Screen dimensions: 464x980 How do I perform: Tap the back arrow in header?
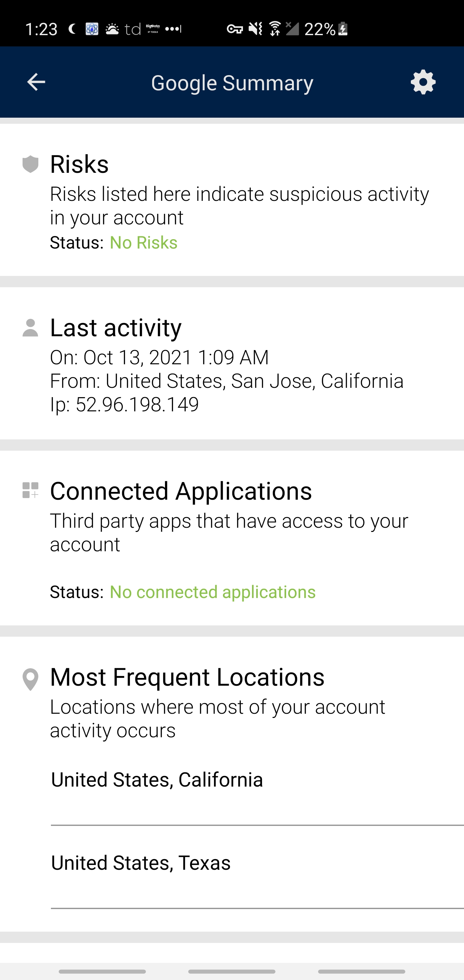(x=36, y=82)
